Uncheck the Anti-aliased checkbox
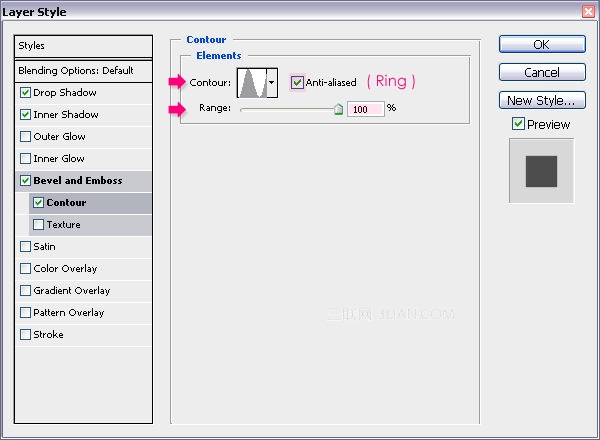 tap(297, 82)
